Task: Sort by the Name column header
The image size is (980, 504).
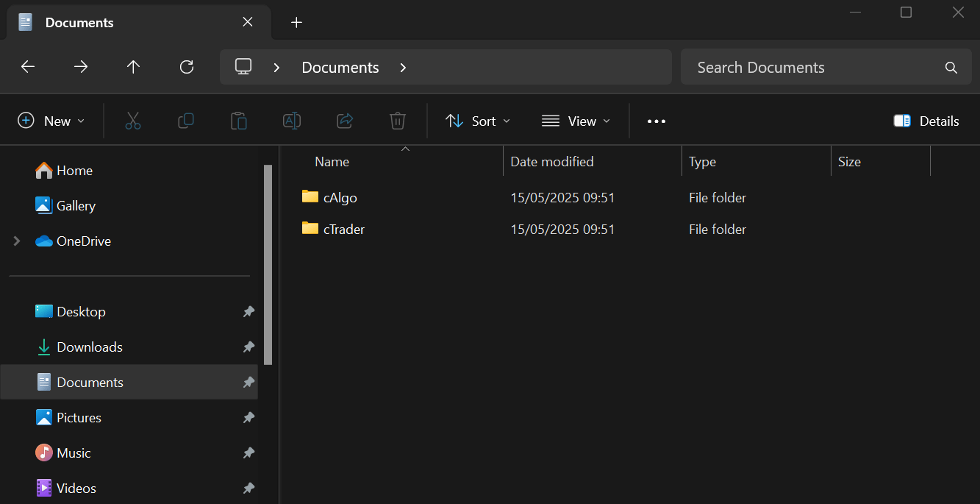Action: click(x=332, y=162)
